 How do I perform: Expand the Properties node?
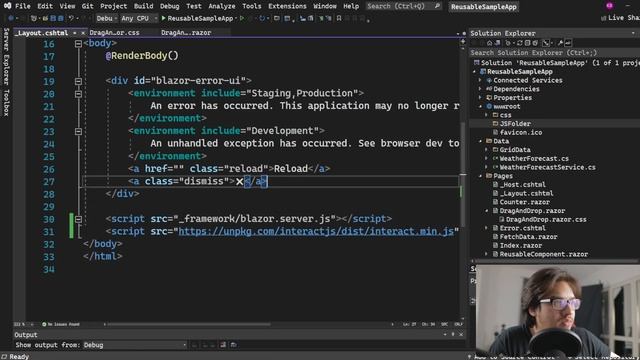click(480, 98)
